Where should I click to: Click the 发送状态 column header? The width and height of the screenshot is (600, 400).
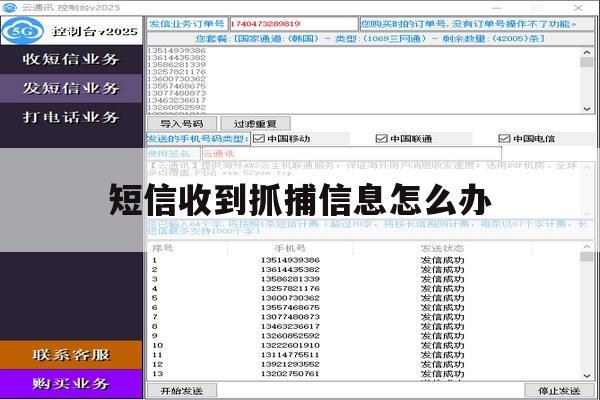(442, 248)
